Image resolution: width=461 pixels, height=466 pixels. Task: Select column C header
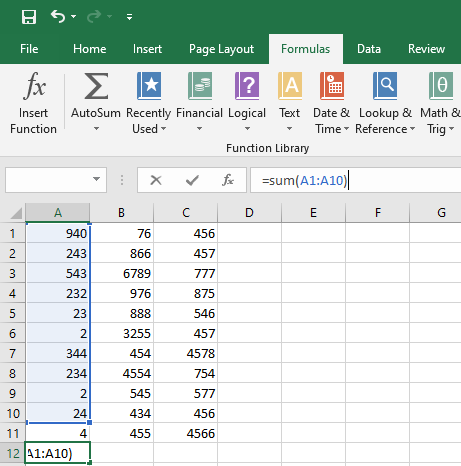coord(186,213)
